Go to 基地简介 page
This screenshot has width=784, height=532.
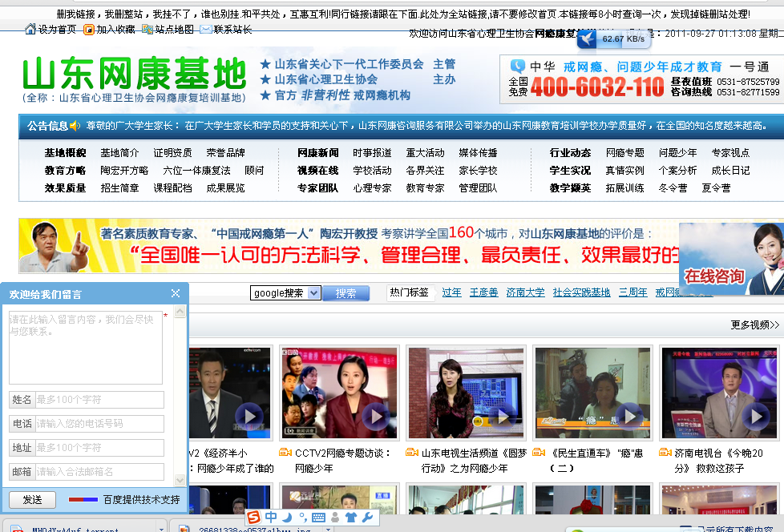click(x=119, y=153)
